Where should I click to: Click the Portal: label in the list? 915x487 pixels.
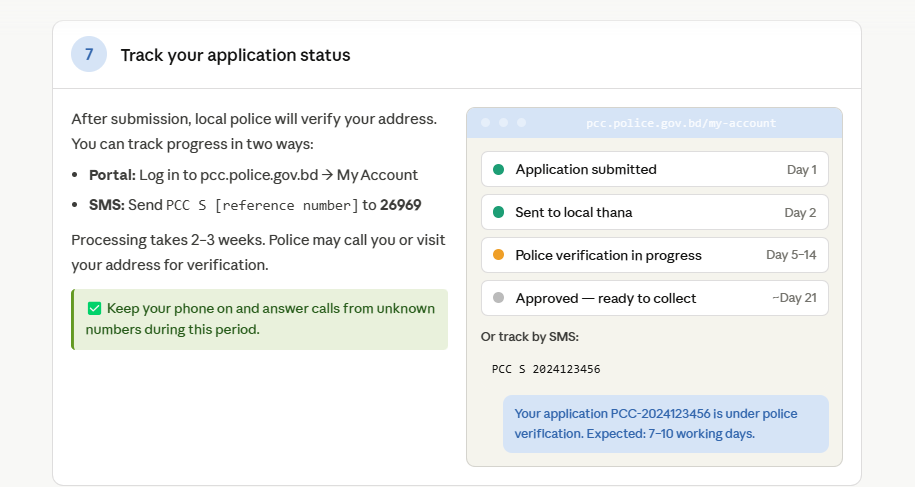pos(112,175)
